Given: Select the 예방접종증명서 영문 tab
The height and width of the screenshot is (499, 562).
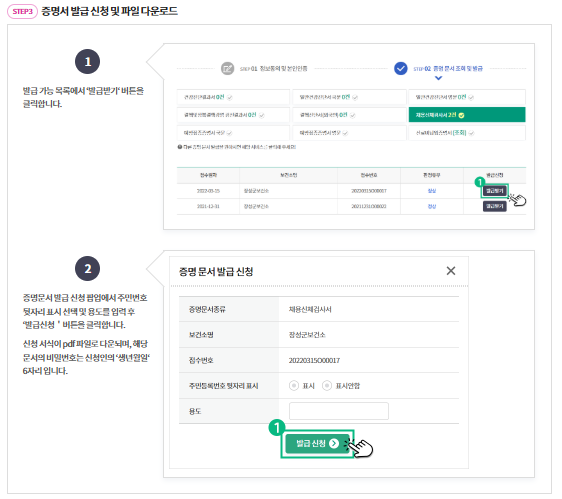Looking at the screenshot, I should 349,133.
